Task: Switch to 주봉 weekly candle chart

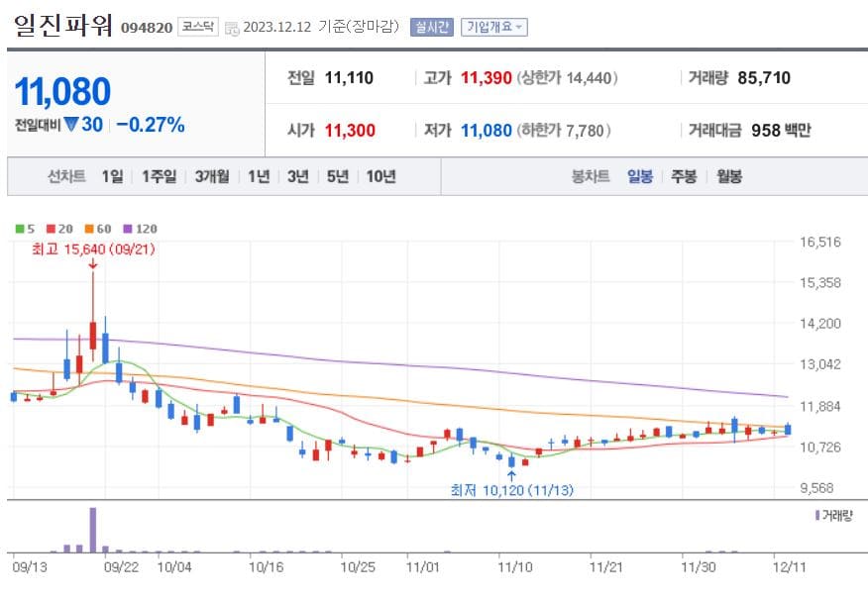Action: [x=684, y=176]
